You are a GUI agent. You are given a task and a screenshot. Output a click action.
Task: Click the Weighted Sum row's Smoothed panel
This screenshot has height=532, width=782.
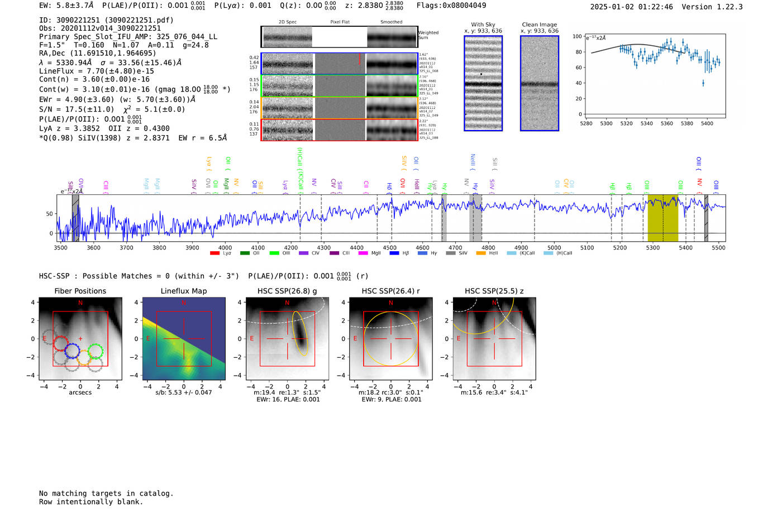coord(392,37)
